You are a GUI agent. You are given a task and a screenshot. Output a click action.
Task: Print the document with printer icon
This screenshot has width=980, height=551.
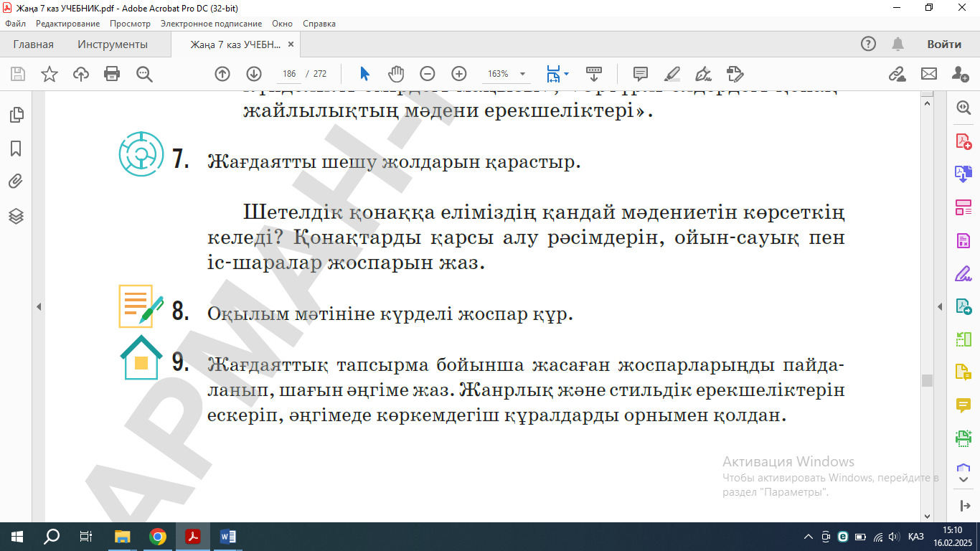112,74
